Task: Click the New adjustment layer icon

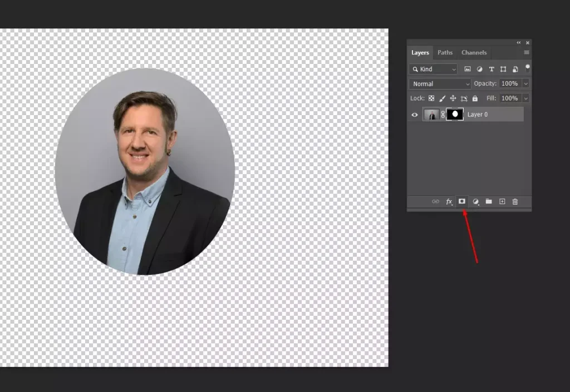Action: [x=475, y=201]
